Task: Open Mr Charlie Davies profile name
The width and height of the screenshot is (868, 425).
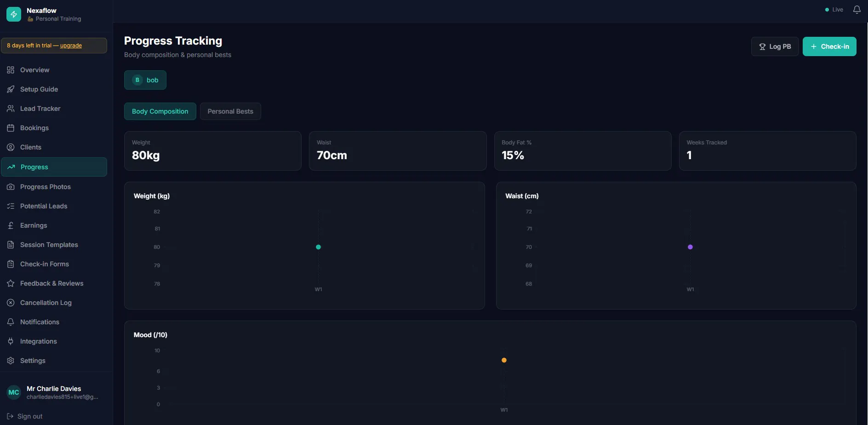Action: click(x=54, y=389)
